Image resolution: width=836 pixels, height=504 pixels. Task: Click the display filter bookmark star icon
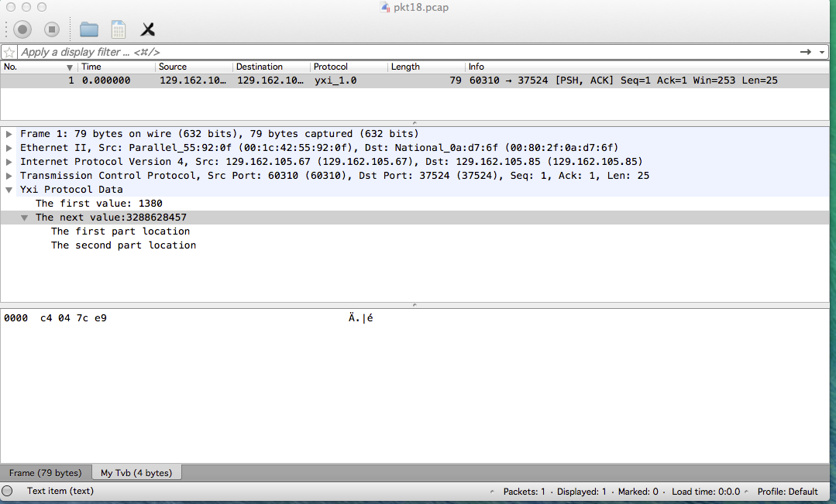9,52
